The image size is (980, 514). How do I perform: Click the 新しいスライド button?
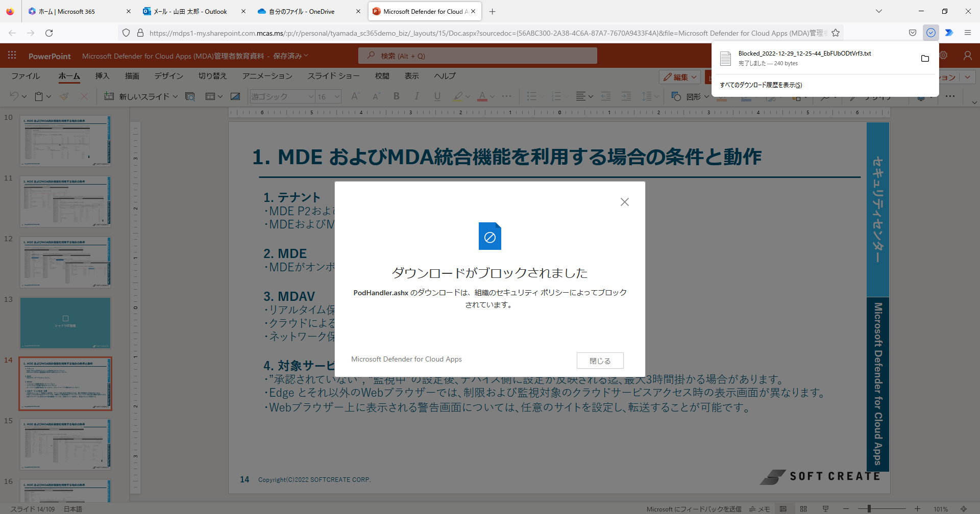[137, 96]
